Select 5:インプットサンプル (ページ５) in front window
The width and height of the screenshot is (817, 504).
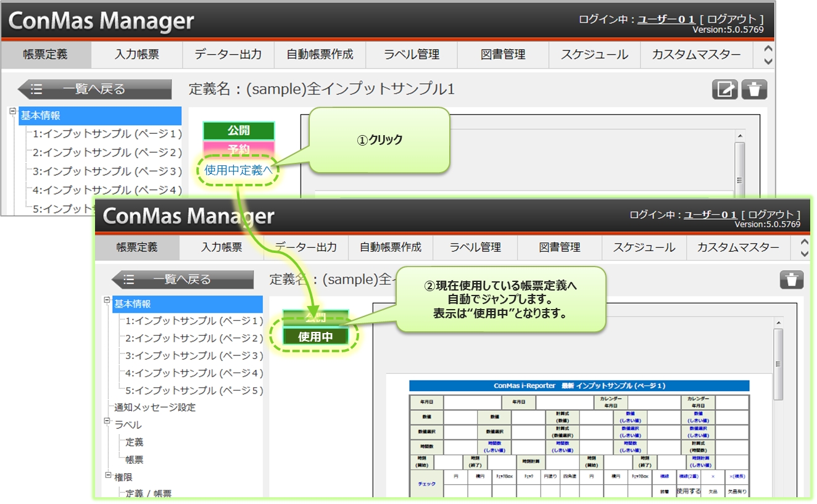point(194,390)
